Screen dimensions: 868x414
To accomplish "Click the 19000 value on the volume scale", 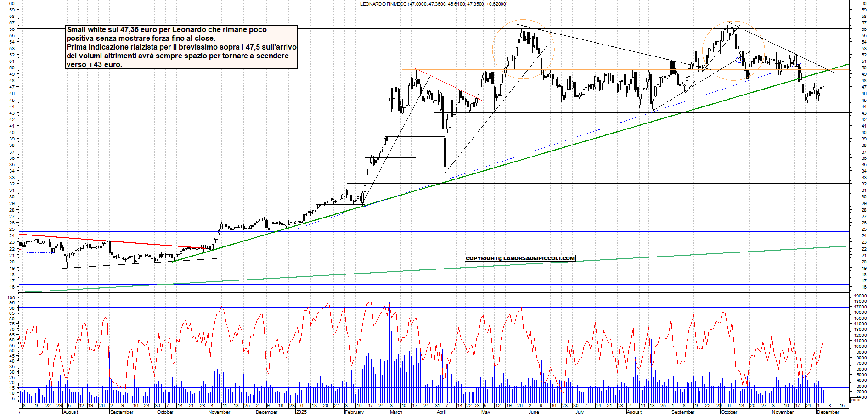I will pos(860,296).
